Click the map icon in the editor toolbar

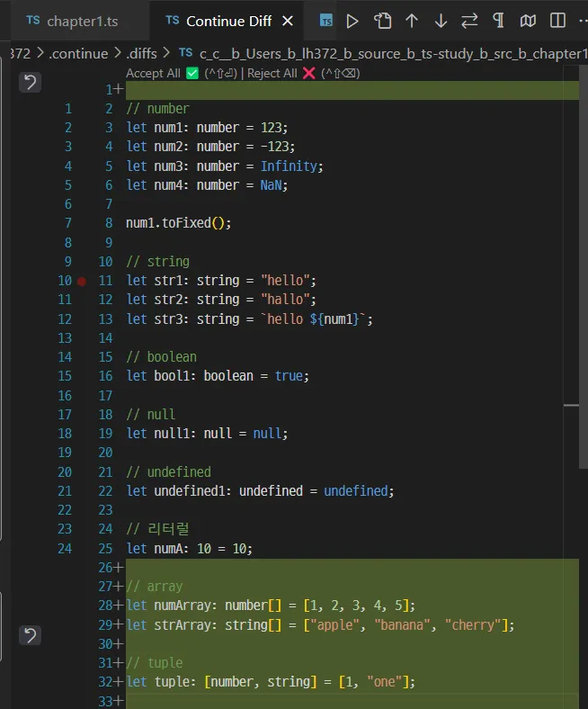[528, 21]
